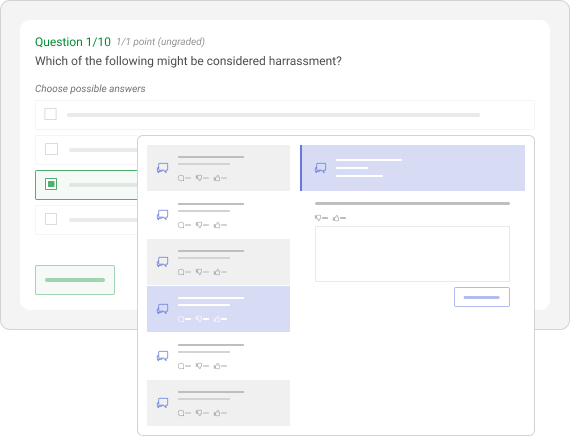Click the chat icon in the opened thread header
The width and height of the screenshot is (570, 436).
(320, 168)
